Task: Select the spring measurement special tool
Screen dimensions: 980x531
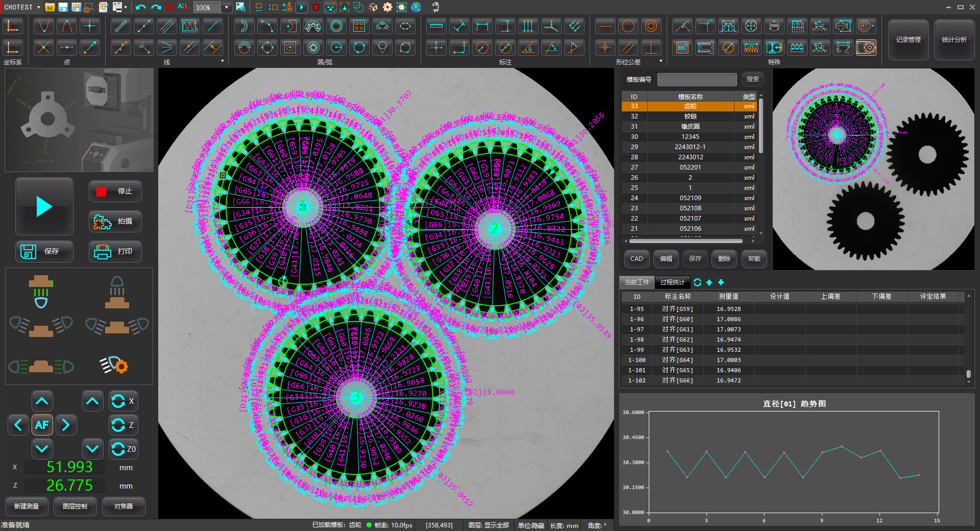Action: pyautogui.click(x=751, y=47)
